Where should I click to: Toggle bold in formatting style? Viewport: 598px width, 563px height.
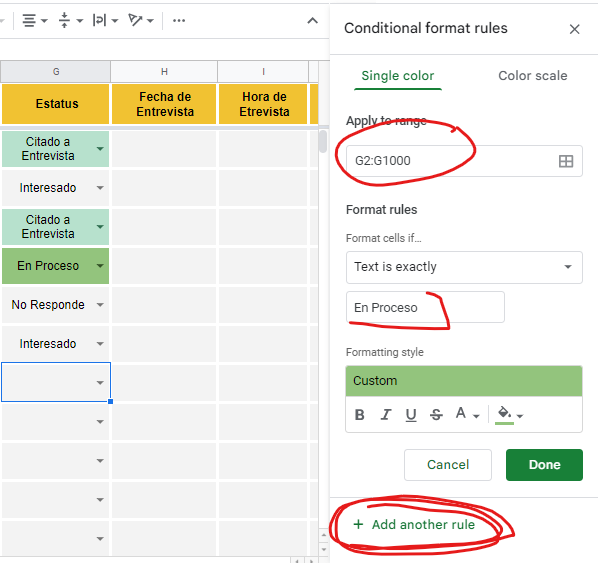pos(359,415)
